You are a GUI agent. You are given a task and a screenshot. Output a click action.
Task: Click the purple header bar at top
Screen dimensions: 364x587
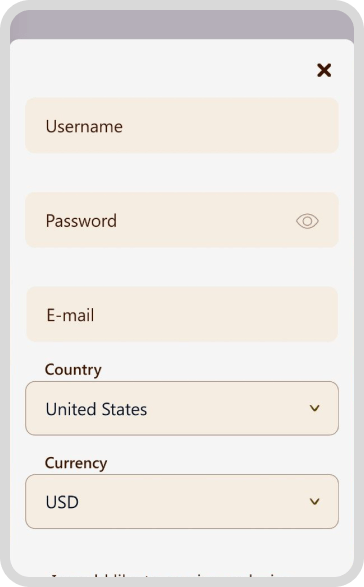tap(182, 25)
